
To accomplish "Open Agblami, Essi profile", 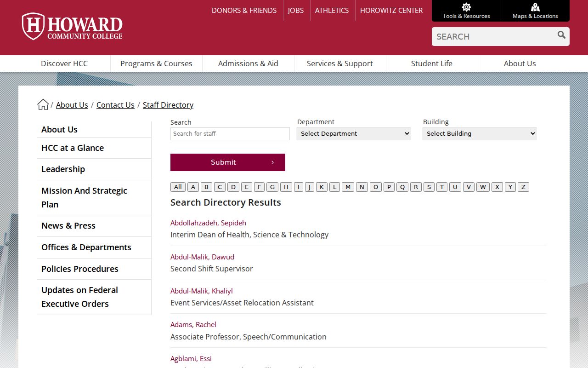I will click(191, 358).
